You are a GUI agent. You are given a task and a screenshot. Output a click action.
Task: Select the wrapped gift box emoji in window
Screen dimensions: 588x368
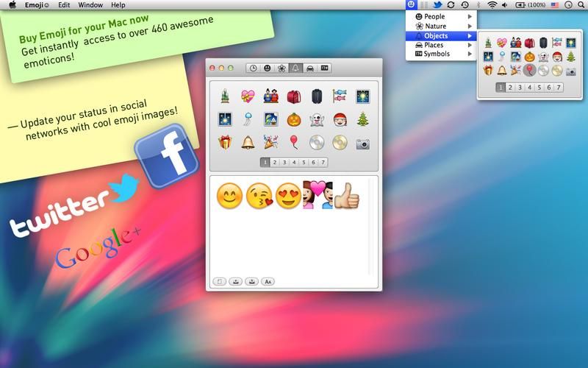pyautogui.click(x=224, y=143)
